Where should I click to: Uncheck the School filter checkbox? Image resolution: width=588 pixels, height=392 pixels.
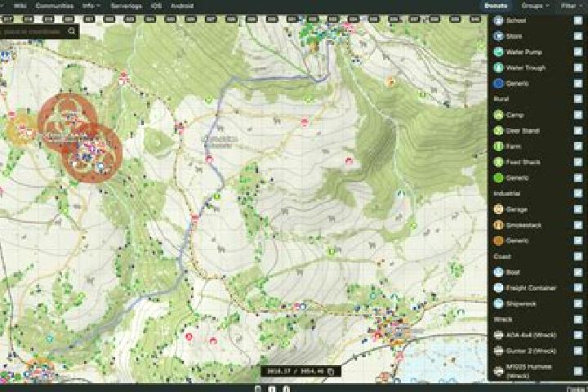click(578, 20)
